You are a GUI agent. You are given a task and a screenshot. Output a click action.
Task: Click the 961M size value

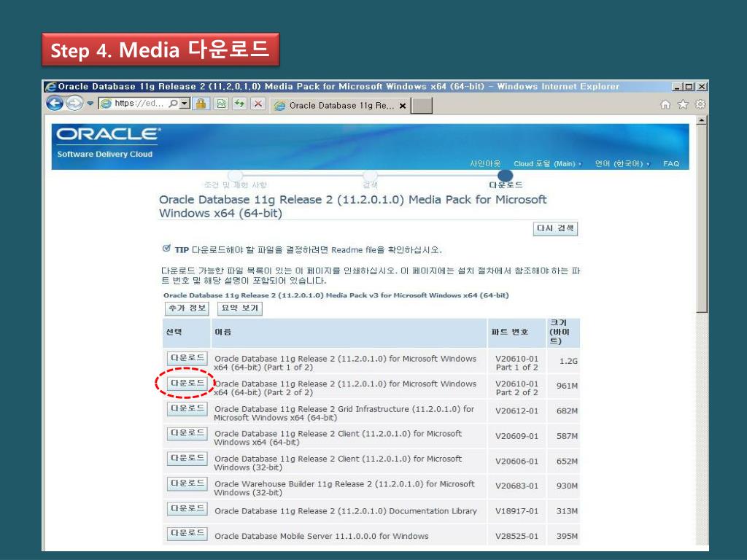[x=567, y=386]
